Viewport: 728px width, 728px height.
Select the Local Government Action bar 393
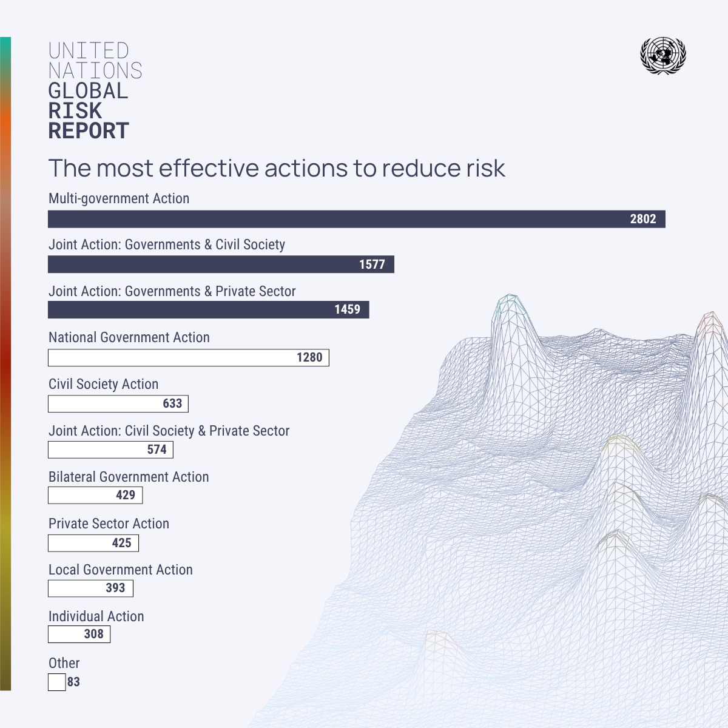tap(90, 588)
